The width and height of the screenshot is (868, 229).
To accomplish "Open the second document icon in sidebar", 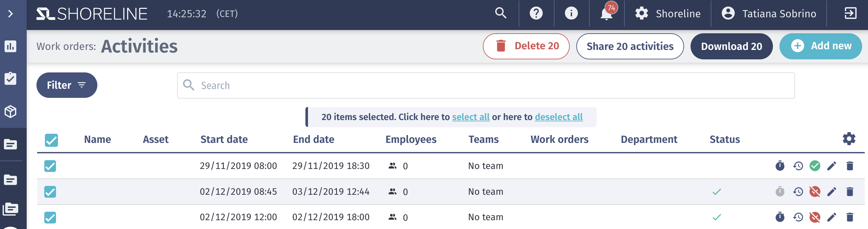I will [x=10, y=180].
